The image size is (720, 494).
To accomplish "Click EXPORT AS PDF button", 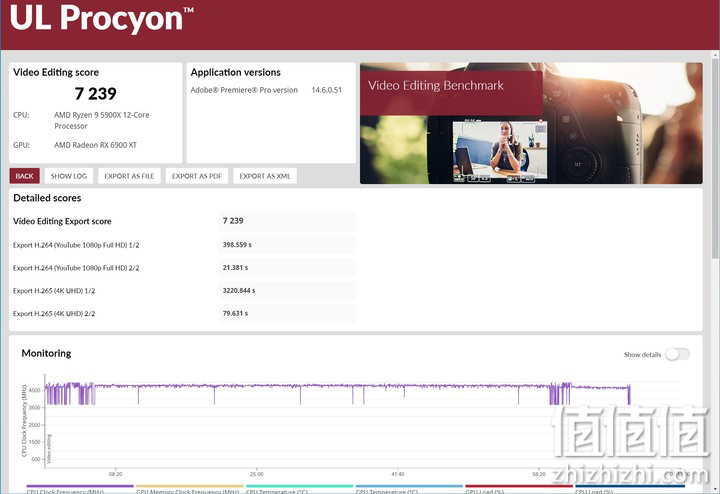I will coord(197,176).
